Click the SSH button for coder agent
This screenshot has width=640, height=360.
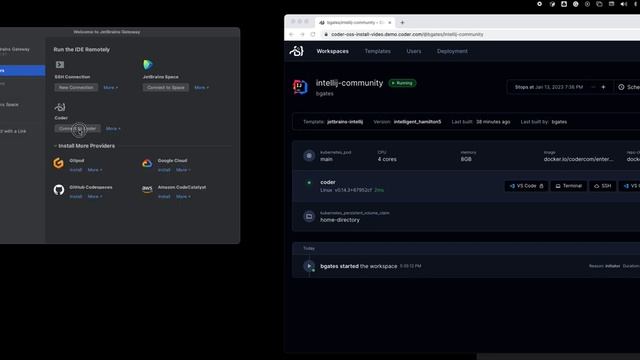pyautogui.click(x=603, y=186)
